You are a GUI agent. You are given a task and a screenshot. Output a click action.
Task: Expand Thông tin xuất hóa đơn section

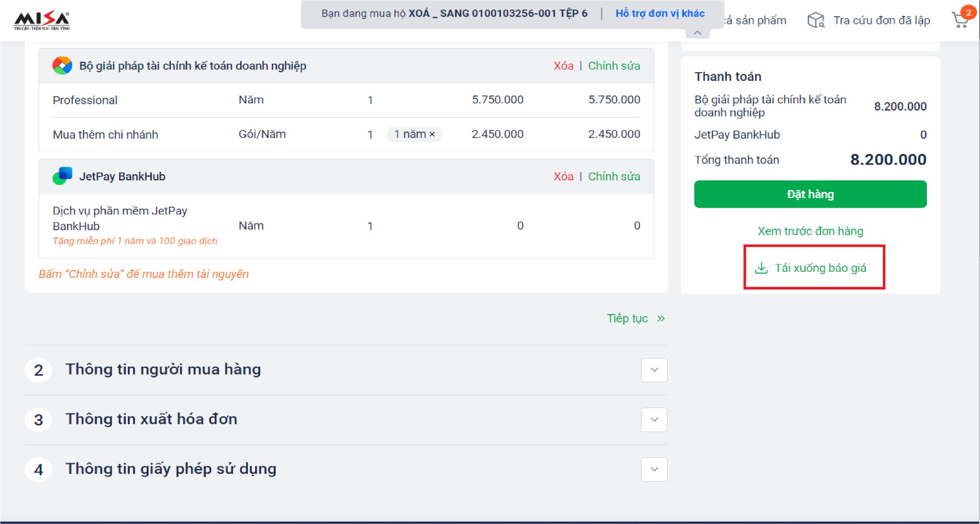(x=654, y=420)
